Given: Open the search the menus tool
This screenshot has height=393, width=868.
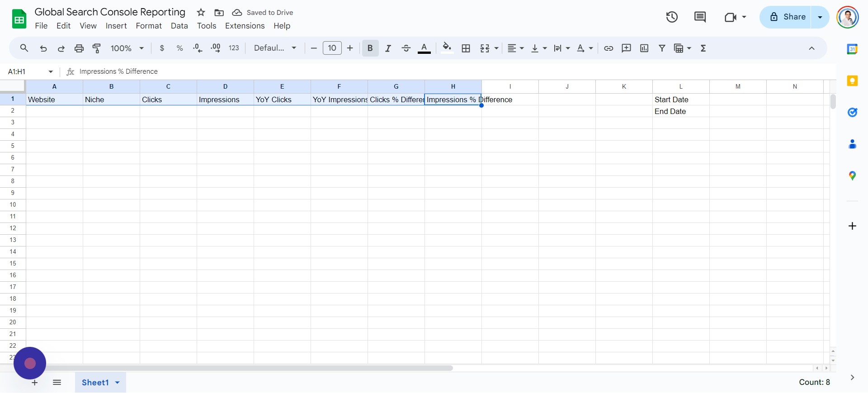Looking at the screenshot, I should 24,48.
